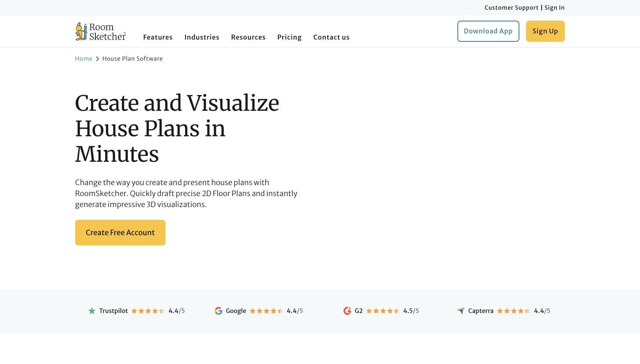640x364 pixels.
Task: Click the G2 label in ratings
Action: (x=359, y=311)
